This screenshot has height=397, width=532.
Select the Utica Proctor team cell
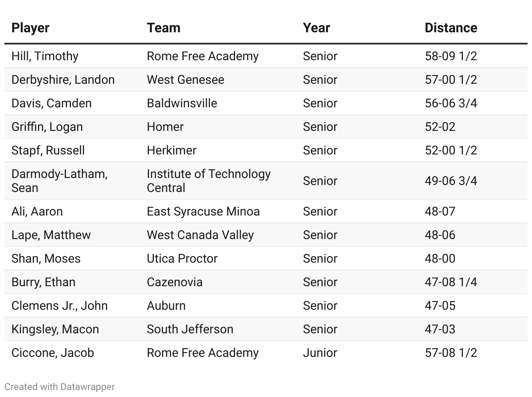coord(182,259)
